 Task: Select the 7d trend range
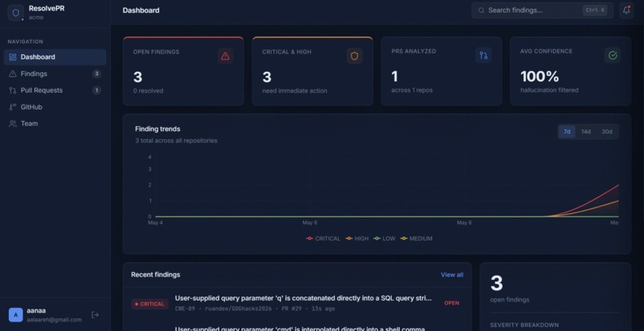pyautogui.click(x=566, y=132)
